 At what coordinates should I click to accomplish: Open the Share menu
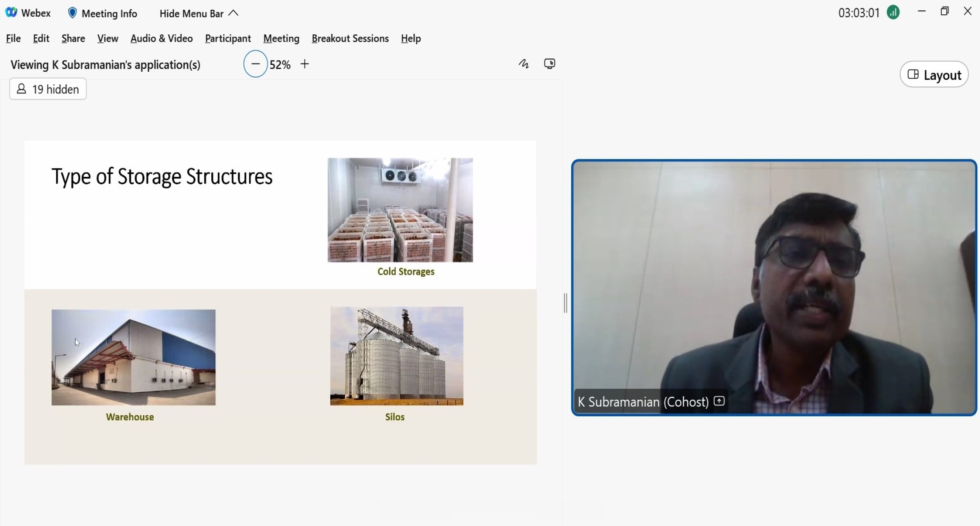[73, 38]
